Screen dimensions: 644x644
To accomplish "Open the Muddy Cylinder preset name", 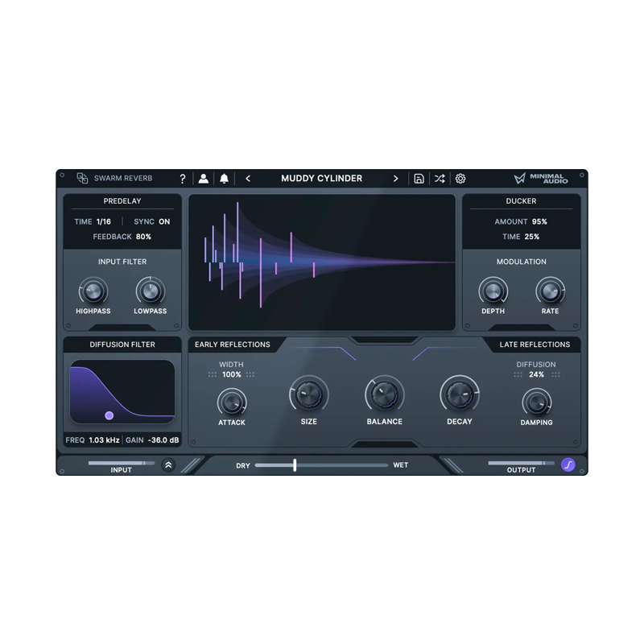I will pyautogui.click(x=322, y=178).
